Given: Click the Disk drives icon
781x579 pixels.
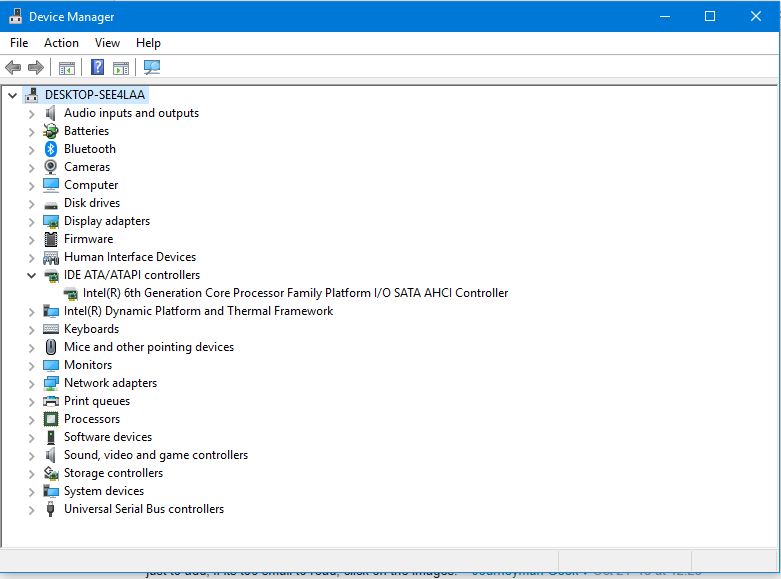Looking at the screenshot, I should tap(51, 204).
